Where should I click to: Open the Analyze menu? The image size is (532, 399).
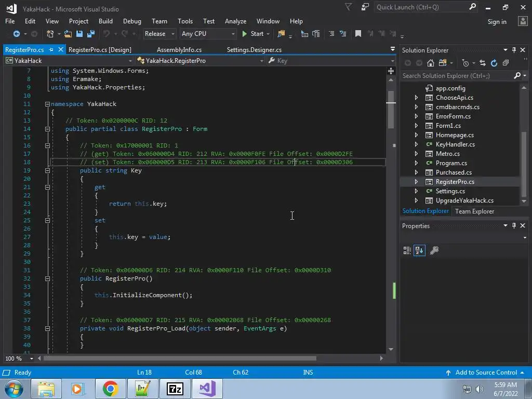(x=235, y=21)
